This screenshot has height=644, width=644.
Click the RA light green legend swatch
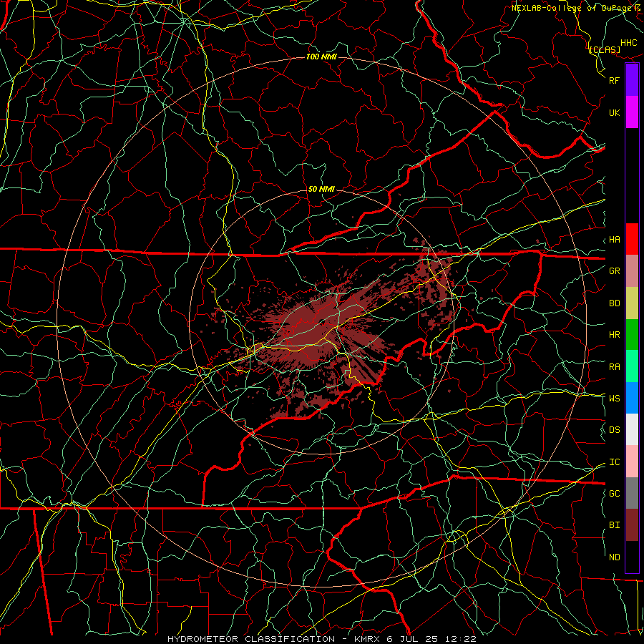pyautogui.click(x=632, y=366)
